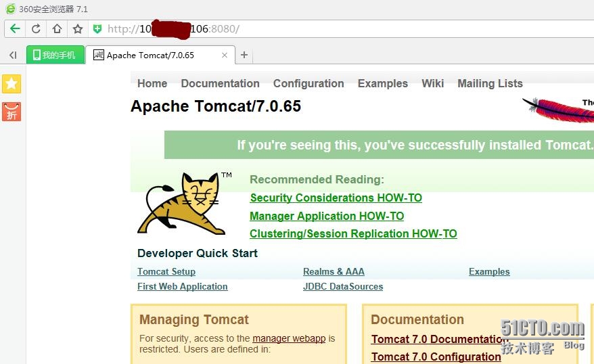Click the successfully installed Tomcat banner
594x364 pixels.
tap(380, 145)
